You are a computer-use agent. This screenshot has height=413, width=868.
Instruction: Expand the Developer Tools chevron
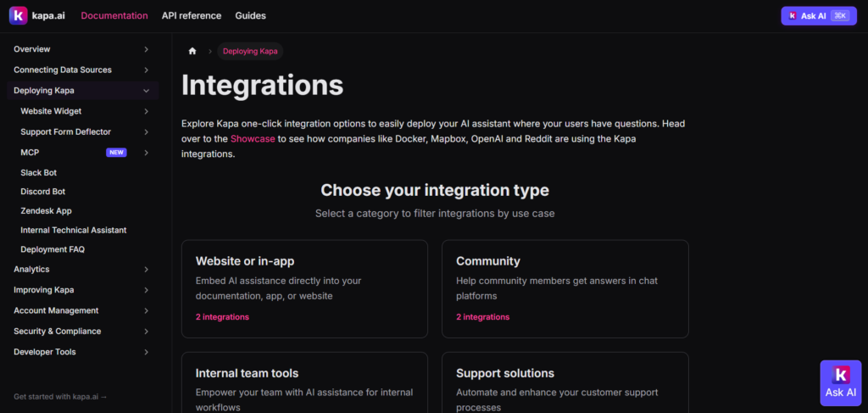146,352
